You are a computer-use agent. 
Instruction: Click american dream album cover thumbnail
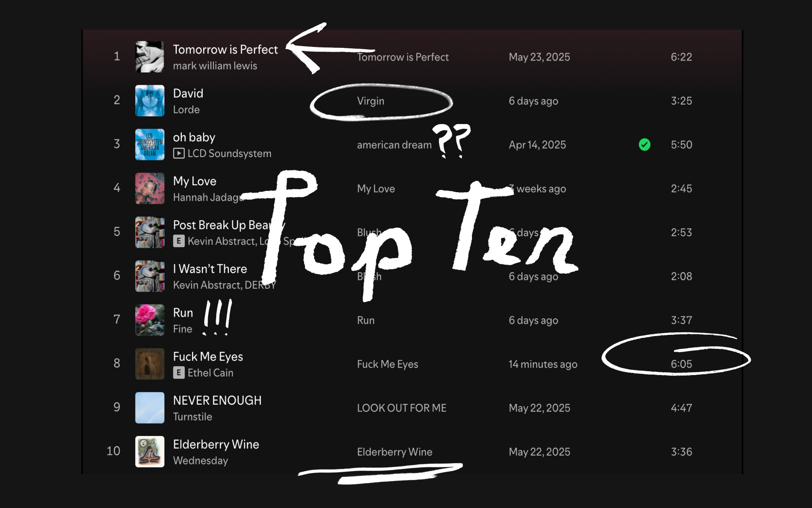pos(150,145)
